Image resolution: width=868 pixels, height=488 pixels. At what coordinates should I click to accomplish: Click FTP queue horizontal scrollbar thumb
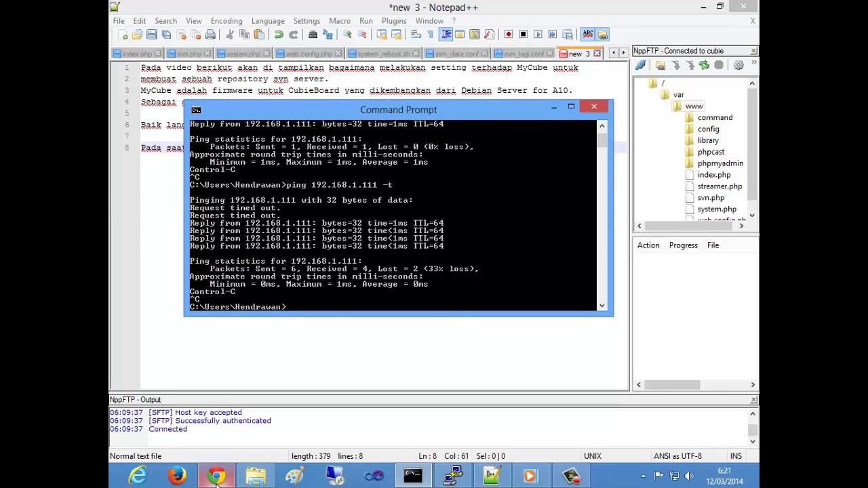[671, 385]
